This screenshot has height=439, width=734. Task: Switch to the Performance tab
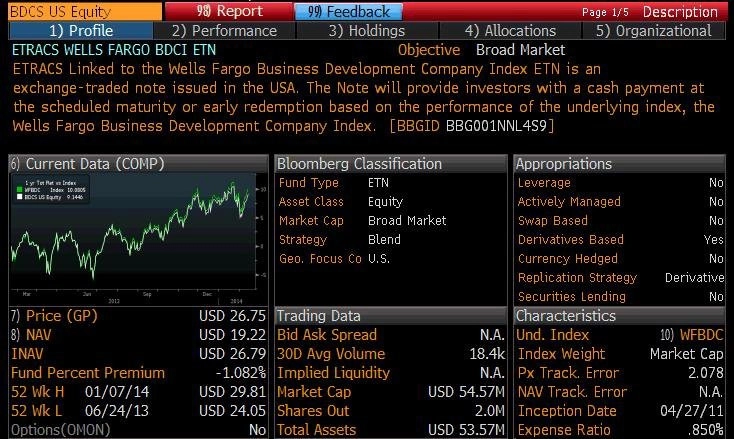pyautogui.click(x=224, y=31)
